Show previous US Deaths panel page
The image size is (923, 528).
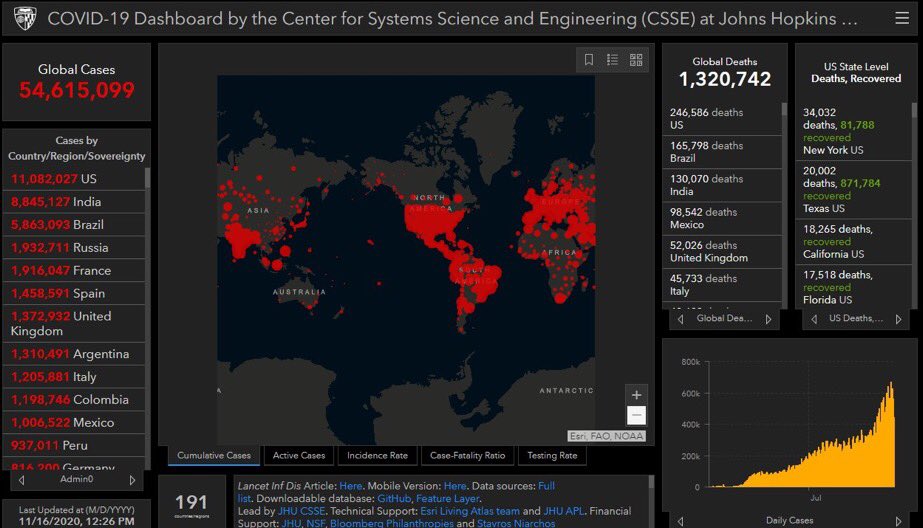pyautogui.click(x=814, y=319)
